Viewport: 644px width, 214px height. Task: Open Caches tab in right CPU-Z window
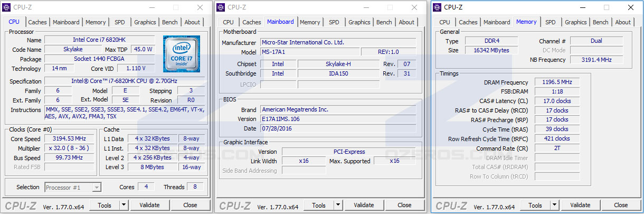[468, 22]
